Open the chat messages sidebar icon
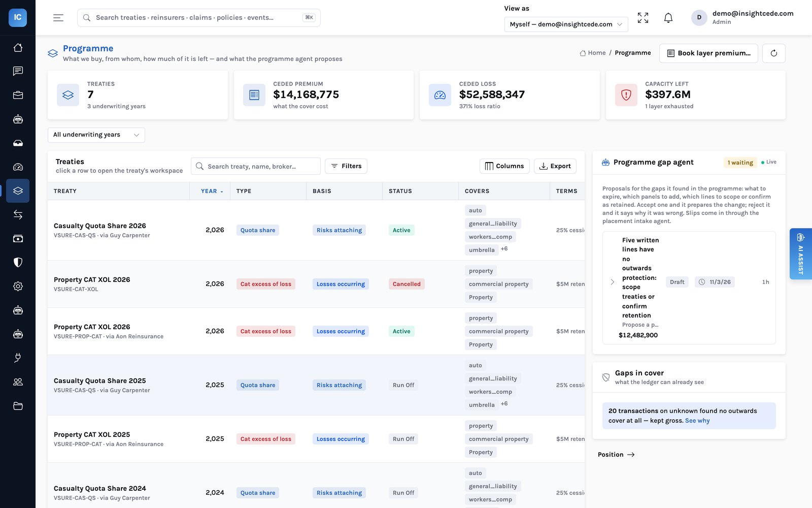Image resolution: width=812 pixels, height=508 pixels. (18, 71)
